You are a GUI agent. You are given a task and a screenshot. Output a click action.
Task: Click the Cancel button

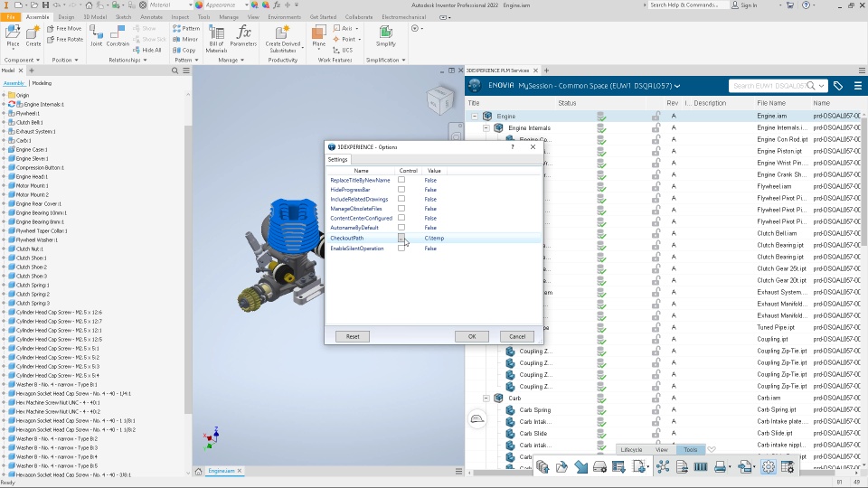[517, 336]
